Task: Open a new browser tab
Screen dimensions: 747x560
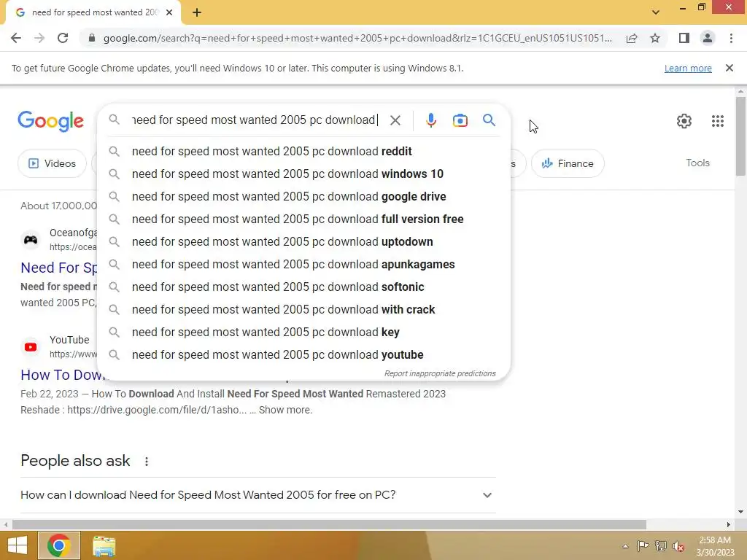Action: [x=197, y=12]
